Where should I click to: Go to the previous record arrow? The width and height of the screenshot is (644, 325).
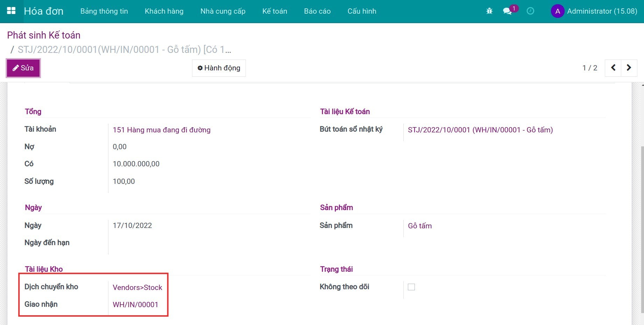click(613, 68)
